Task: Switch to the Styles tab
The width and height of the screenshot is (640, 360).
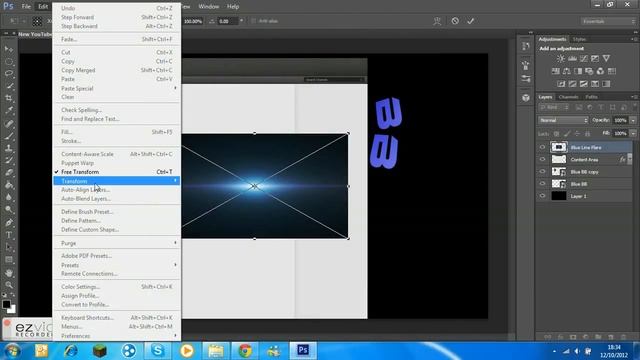Action: pyautogui.click(x=579, y=40)
